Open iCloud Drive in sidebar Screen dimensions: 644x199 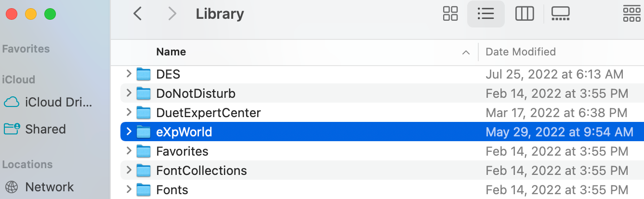point(58,102)
